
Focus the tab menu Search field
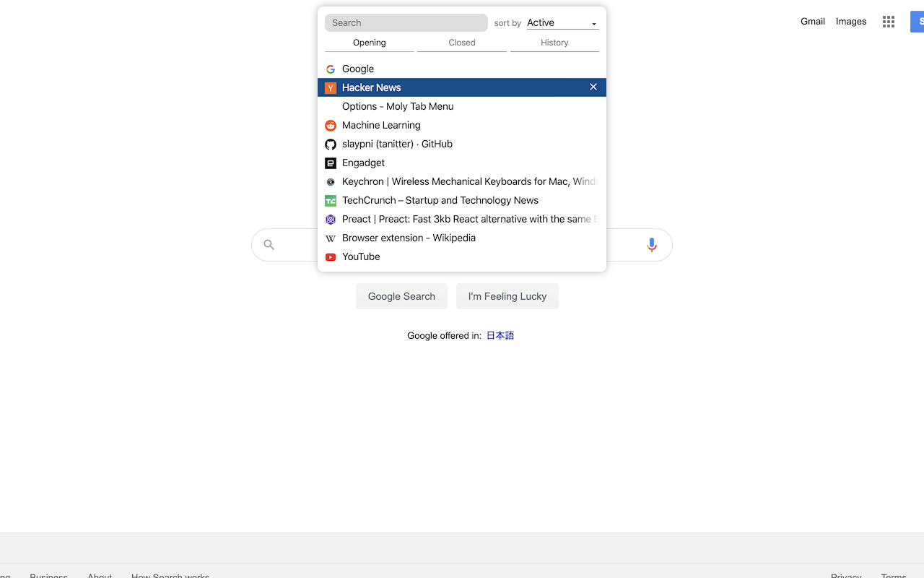pos(406,23)
